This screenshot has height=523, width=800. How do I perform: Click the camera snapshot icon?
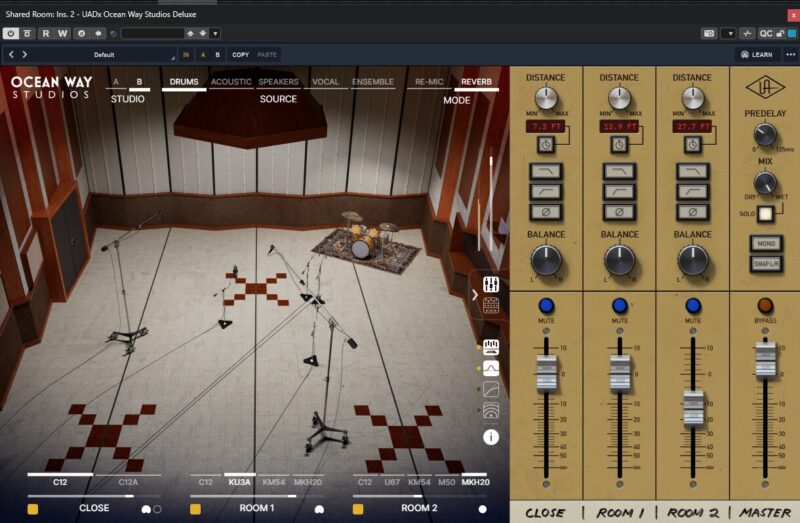(x=709, y=33)
